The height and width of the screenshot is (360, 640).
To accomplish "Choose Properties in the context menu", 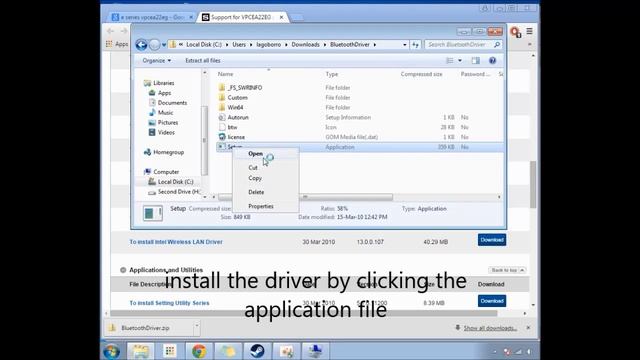I will pyautogui.click(x=261, y=206).
